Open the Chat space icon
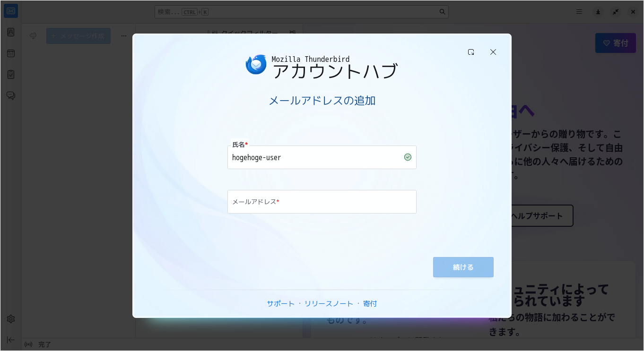Screen dimensions: 644x351 11,96
